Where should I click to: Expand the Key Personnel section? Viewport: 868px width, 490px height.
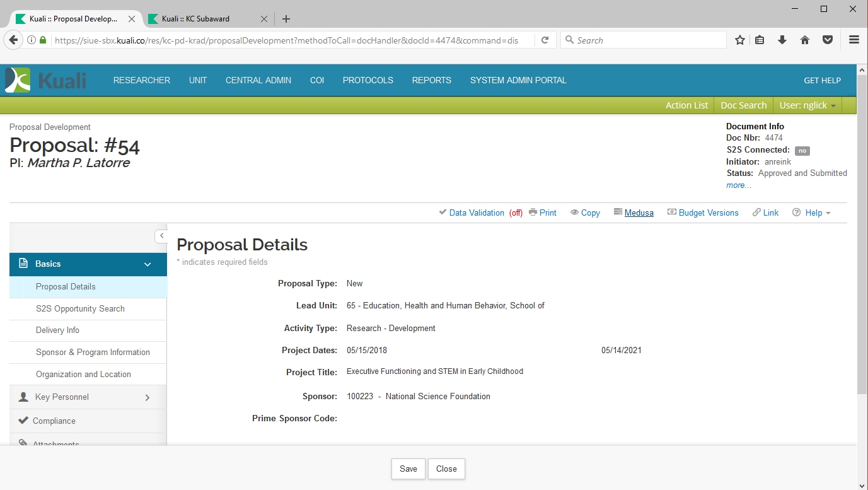148,397
